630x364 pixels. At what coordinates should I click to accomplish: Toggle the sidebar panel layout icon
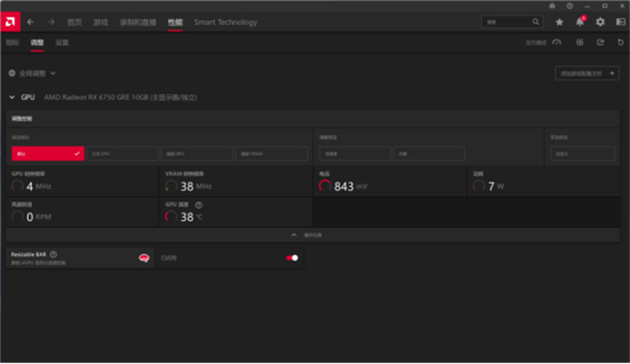[621, 22]
